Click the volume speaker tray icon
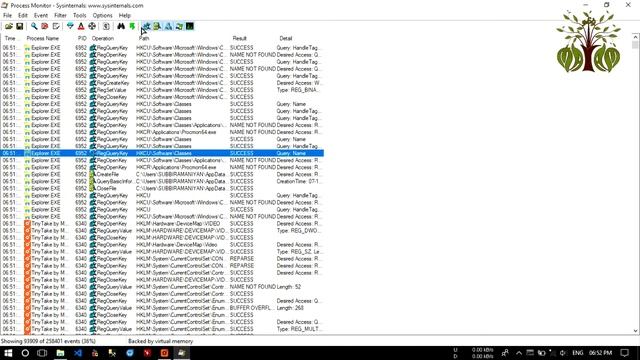 point(563,353)
